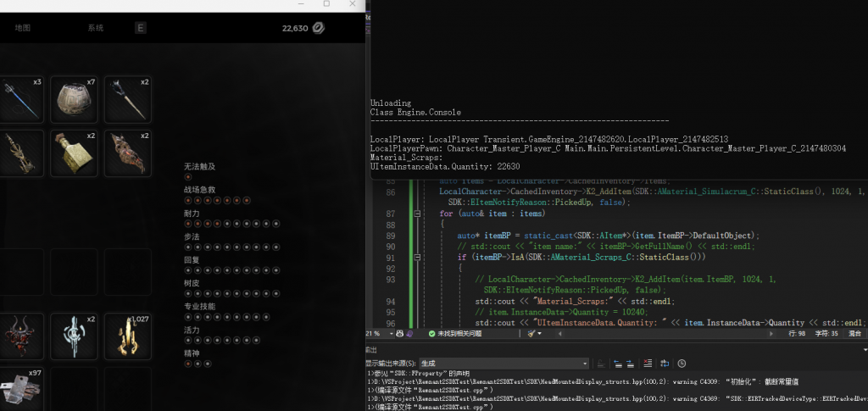
Task: Go to previous message in output toolbar
Action: pos(617,364)
